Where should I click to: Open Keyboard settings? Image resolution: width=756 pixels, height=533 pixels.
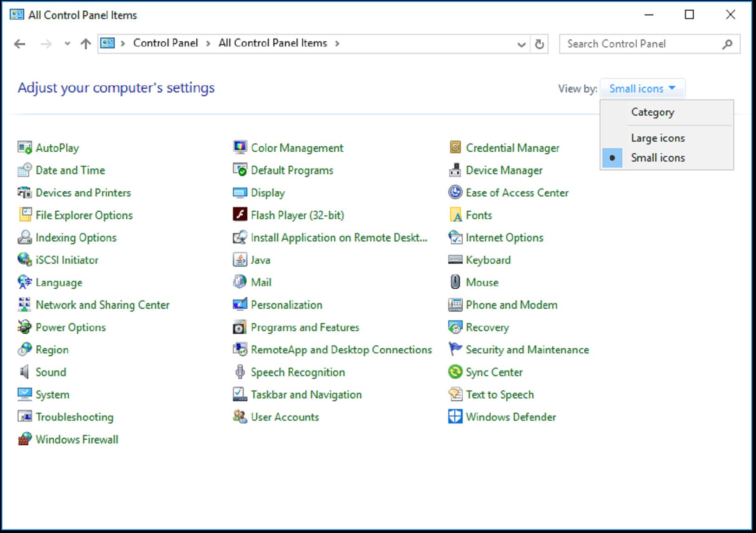pos(488,260)
